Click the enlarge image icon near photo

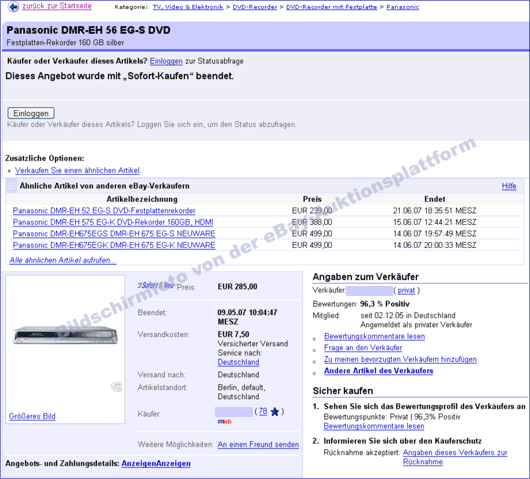(117, 386)
